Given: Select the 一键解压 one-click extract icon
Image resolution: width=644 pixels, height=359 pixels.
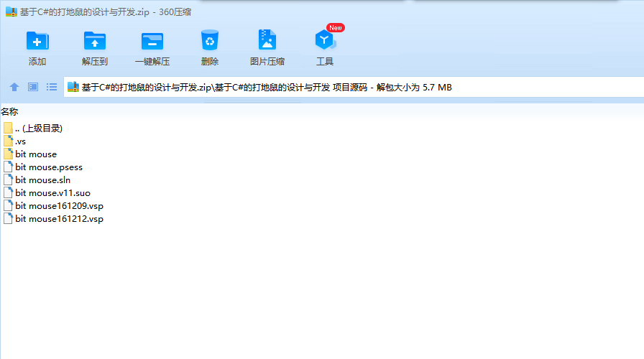Looking at the screenshot, I should pos(152,41).
